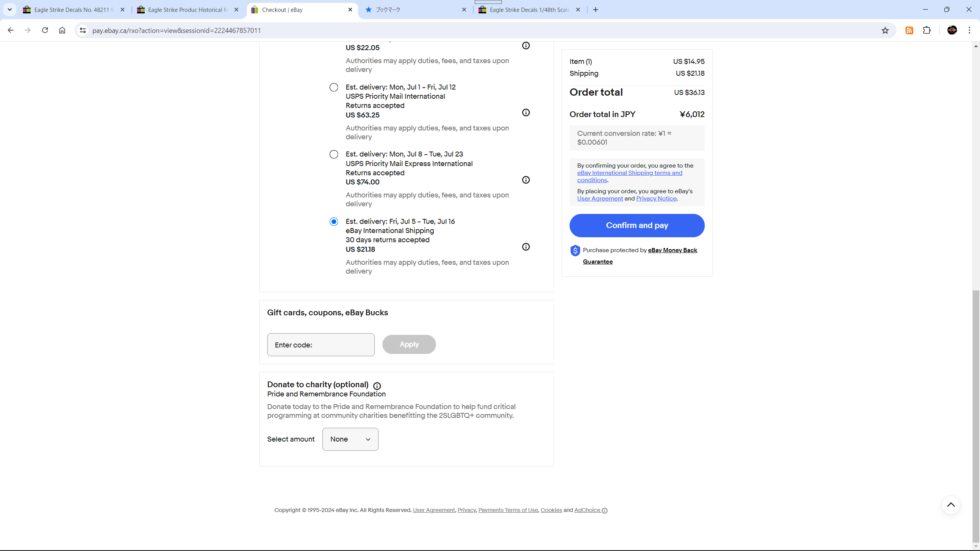Click the Enter code input field
The image size is (980, 551).
(321, 345)
